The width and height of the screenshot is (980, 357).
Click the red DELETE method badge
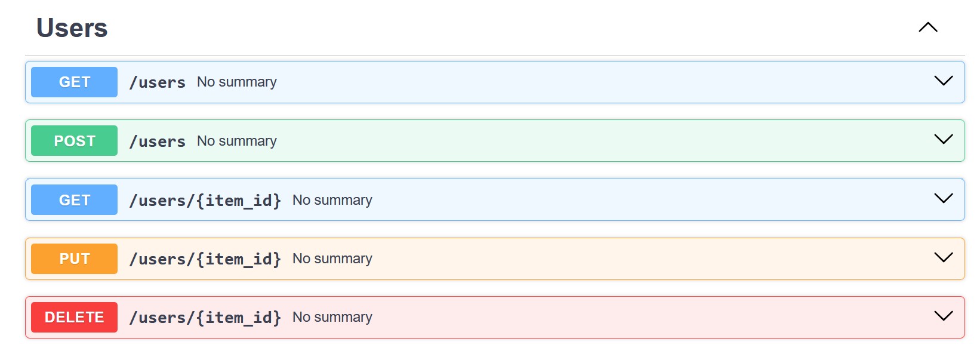tap(73, 317)
